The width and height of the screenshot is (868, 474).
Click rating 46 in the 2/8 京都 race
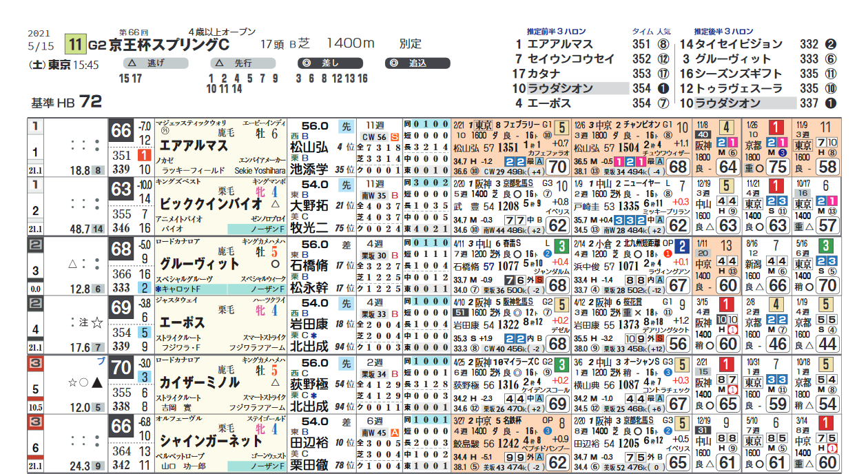[x=778, y=344]
